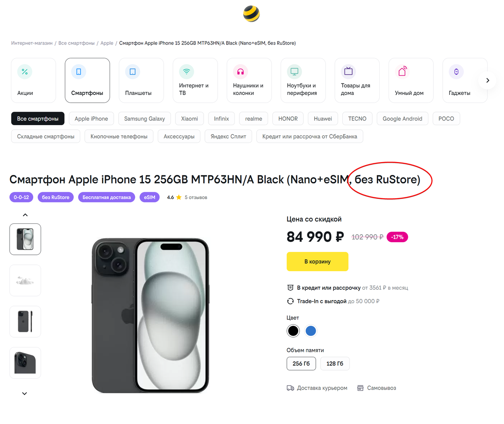Viewport: 504px width, 424px height.
Task: Select the black color swatch
Action: coord(293,331)
